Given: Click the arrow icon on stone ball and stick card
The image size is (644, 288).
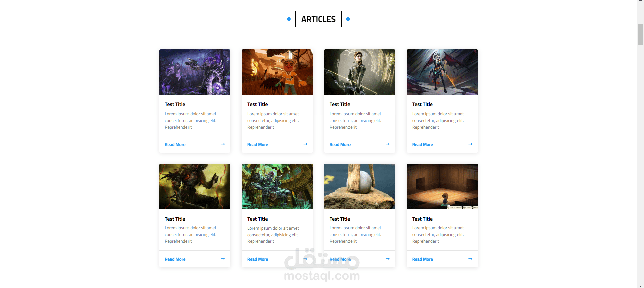Looking at the screenshot, I should [388, 259].
